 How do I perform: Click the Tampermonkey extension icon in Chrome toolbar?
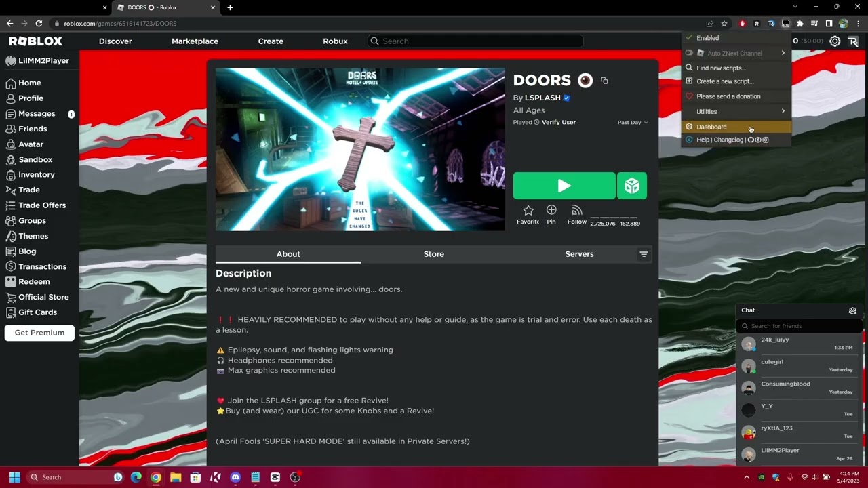pyautogui.click(x=785, y=24)
